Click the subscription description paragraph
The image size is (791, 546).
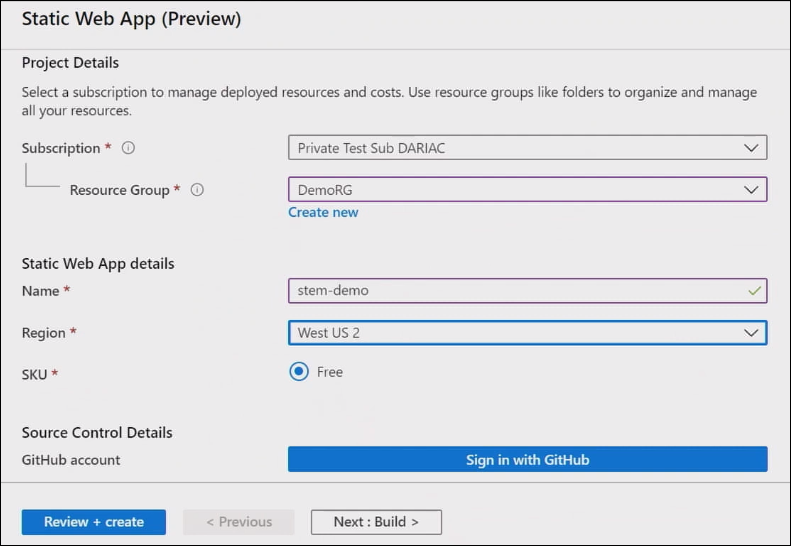coord(389,101)
